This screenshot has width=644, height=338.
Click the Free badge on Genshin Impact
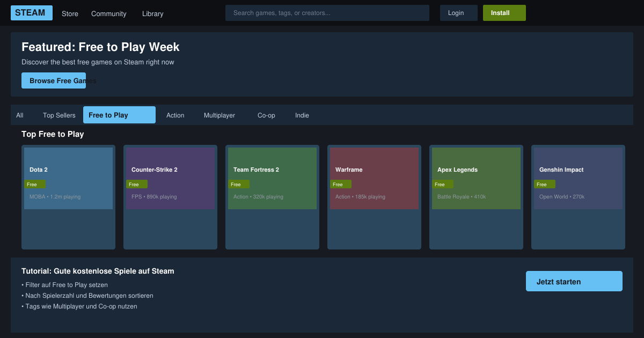click(545, 184)
